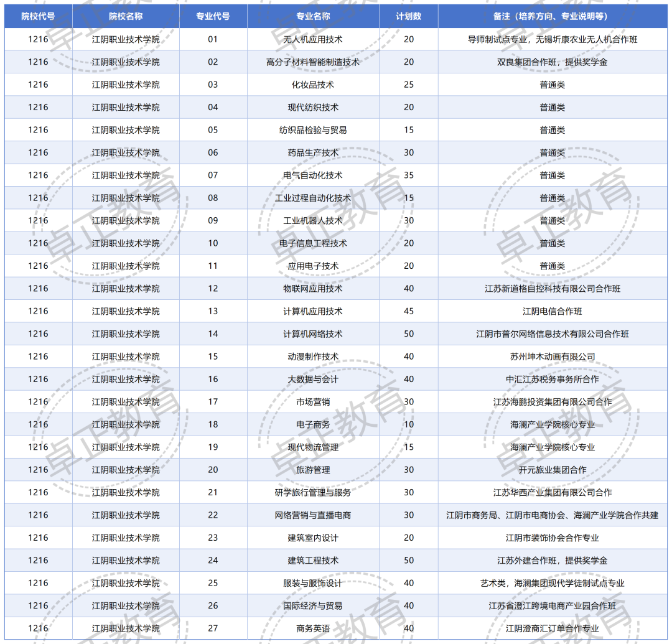The width and height of the screenshot is (672, 644).
Task: Select the 网络营销与直播电商 cell
Action: [x=313, y=515]
